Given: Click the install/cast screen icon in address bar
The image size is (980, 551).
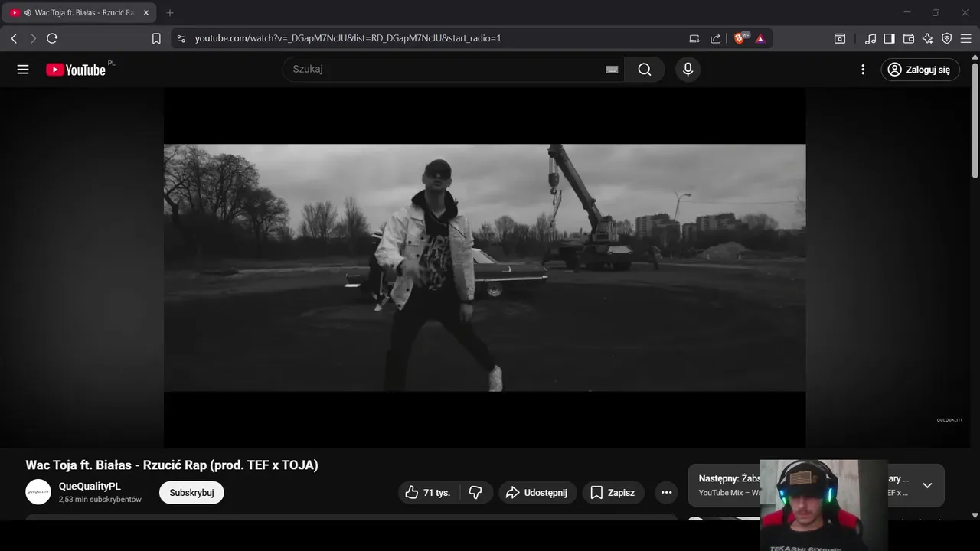Looking at the screenshot, I should [694, 38].
